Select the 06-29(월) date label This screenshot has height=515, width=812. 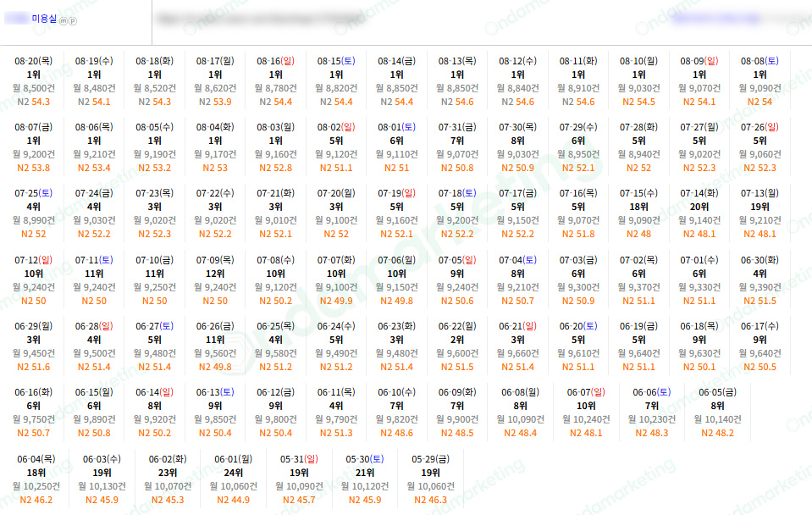[x=34, y=326]
